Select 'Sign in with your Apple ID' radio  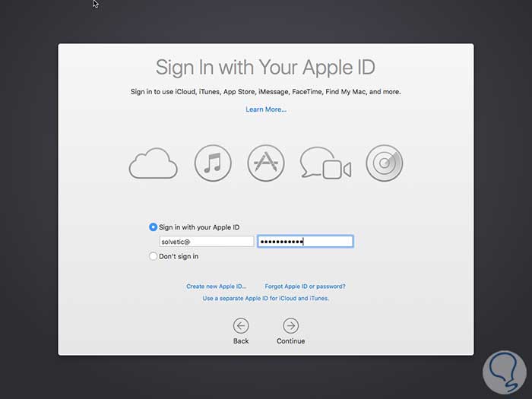click(x=153, y=227)
